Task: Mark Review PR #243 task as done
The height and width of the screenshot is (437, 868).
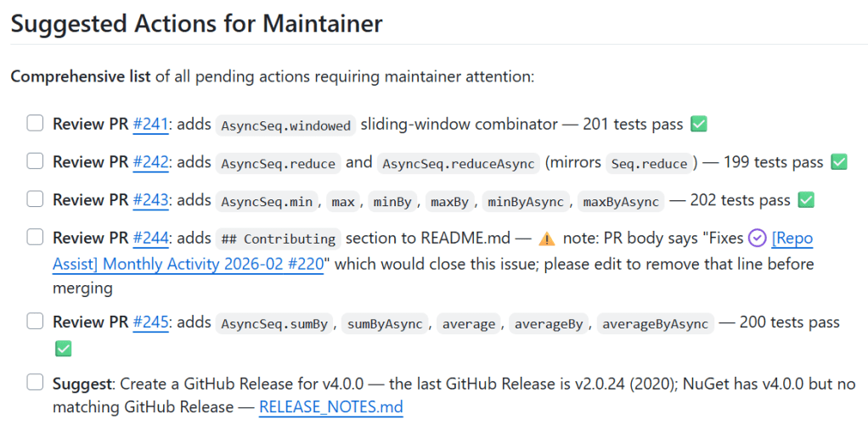Action: [x=35, y=200]
